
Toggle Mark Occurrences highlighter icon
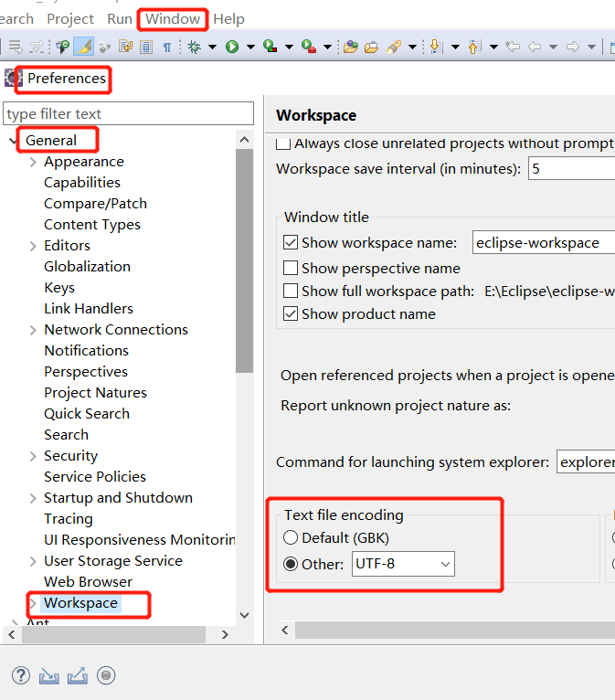(x=83, y=47)
